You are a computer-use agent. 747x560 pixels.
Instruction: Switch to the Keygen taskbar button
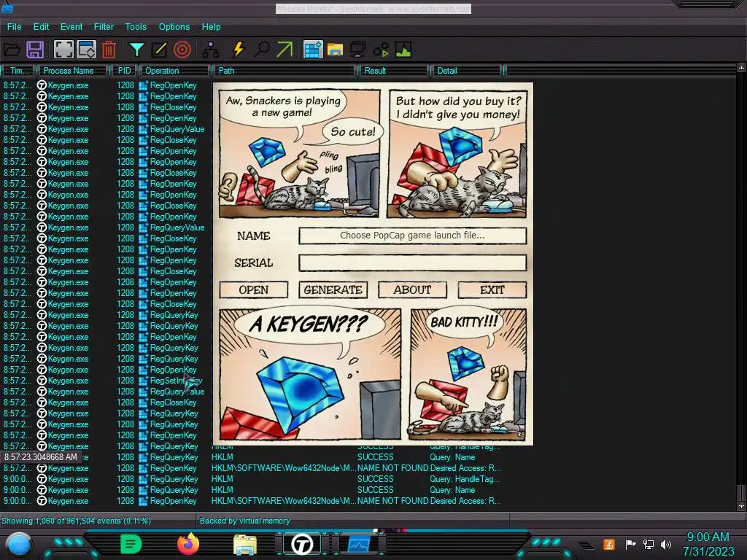click(301, 544)
